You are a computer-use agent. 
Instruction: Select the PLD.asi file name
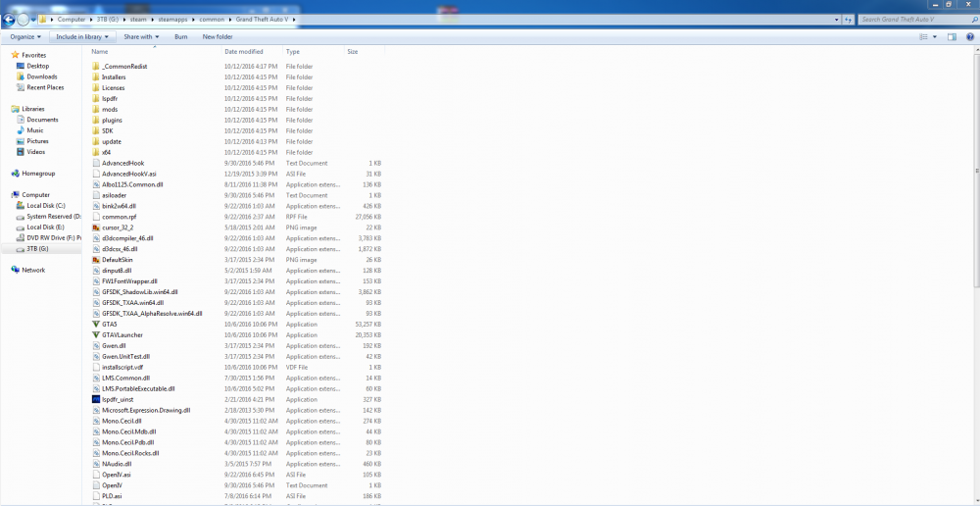pos(112,496)
